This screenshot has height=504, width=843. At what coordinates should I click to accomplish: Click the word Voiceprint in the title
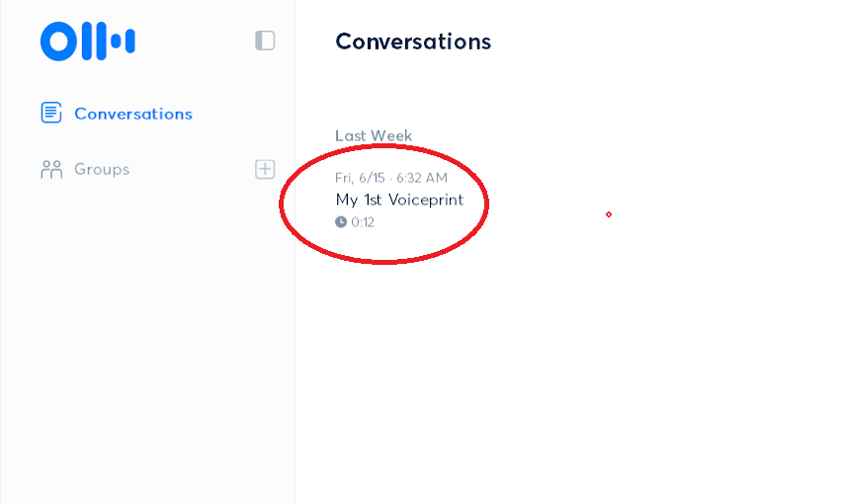(426, 200)
